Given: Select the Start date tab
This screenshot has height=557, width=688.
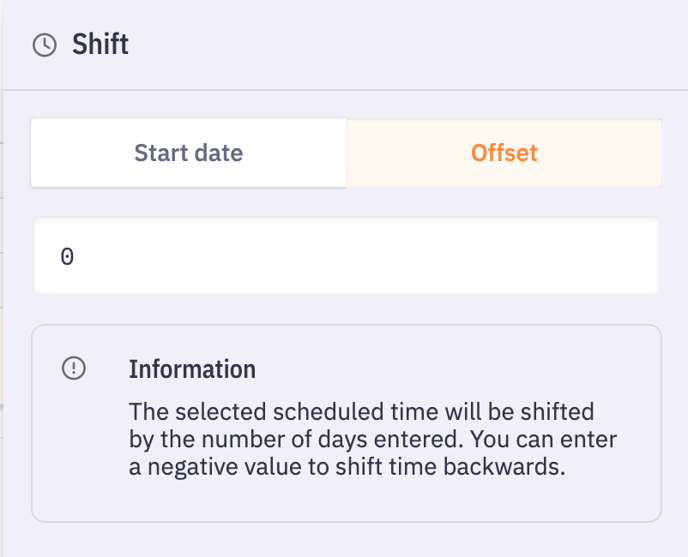Looking at the screenshot, I should (188, 153).
